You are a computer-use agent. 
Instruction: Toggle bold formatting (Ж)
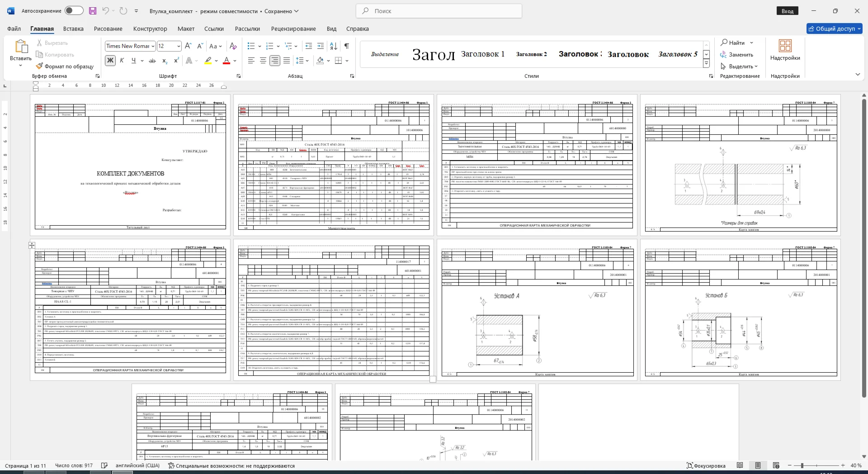point(110,61)
